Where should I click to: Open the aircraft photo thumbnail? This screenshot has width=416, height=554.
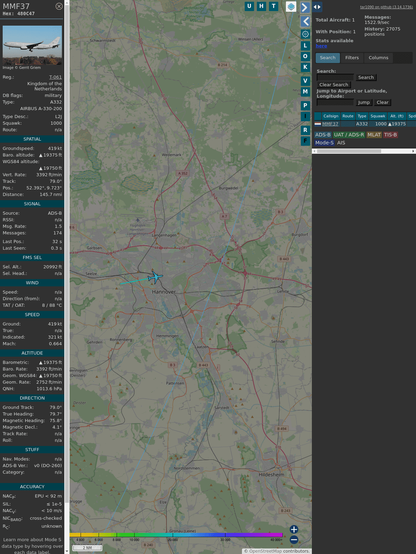click(32, 45)
